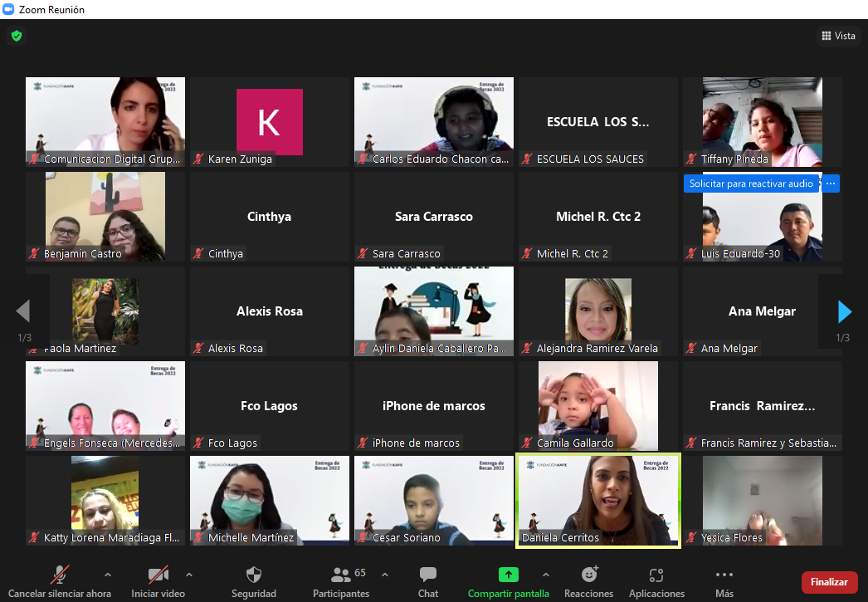This screenshot has height=602, width=868.
Task: Go to next participant page arrow
Action: [845, 311]
